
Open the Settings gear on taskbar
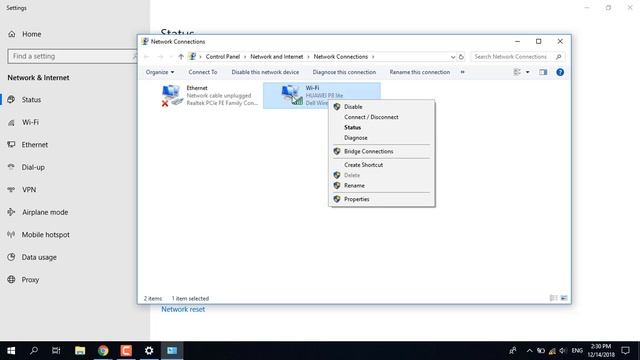pyautogui.click(x=149, y=351)
